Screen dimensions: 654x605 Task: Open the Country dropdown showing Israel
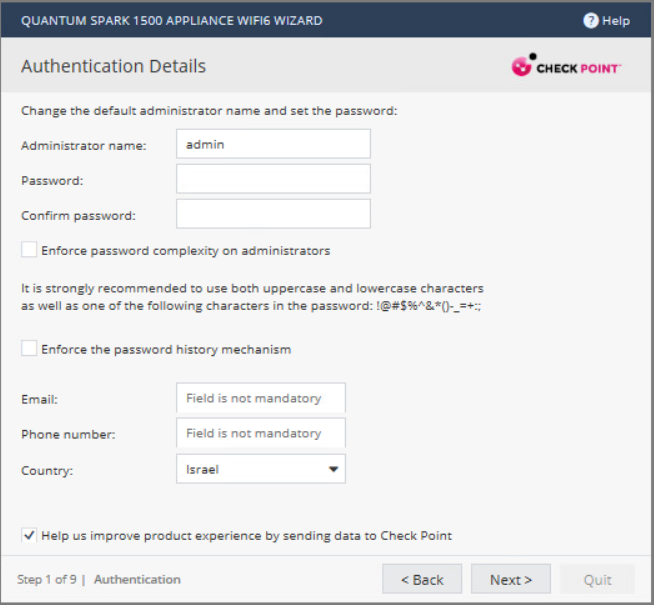(261, 469)
